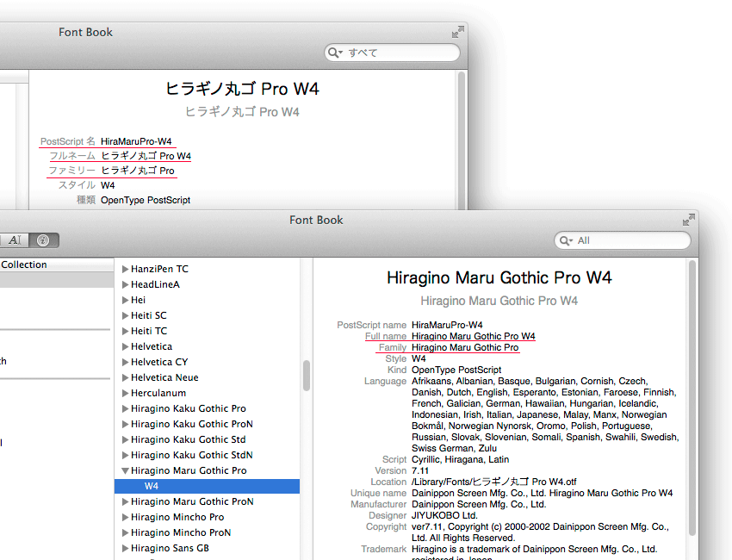
Task: Collapse the Hiragino Maru Gothic Pro family
Action: (125, 470)
